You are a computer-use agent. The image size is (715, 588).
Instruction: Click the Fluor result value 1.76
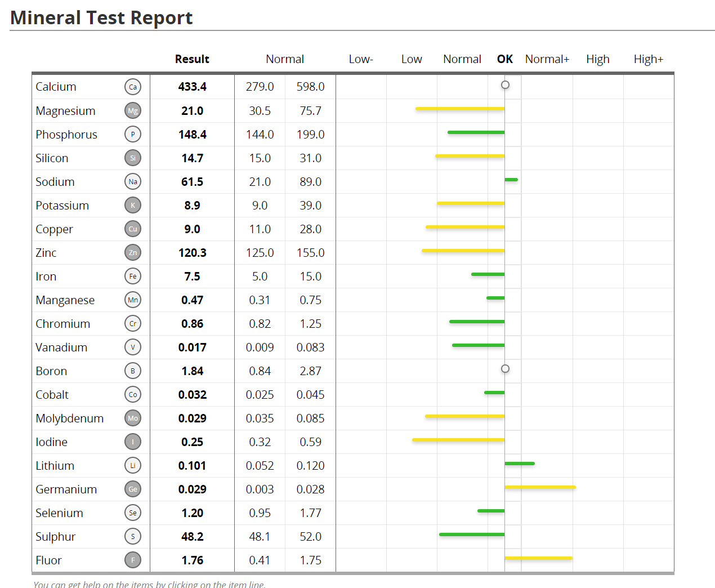coord(192,560)
